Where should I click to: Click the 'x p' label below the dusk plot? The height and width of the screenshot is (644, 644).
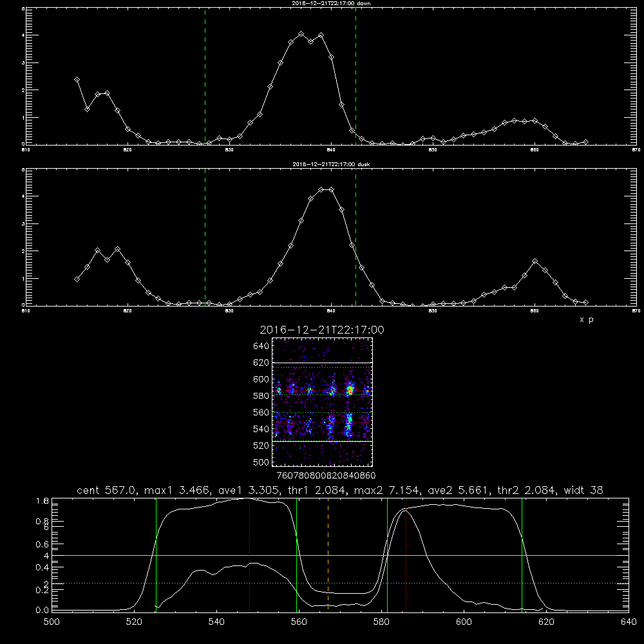click(x=587, y=319)
